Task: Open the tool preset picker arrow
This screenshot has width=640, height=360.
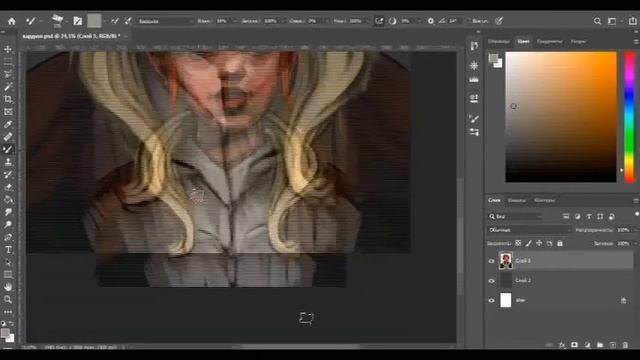Action: [41, 21]
